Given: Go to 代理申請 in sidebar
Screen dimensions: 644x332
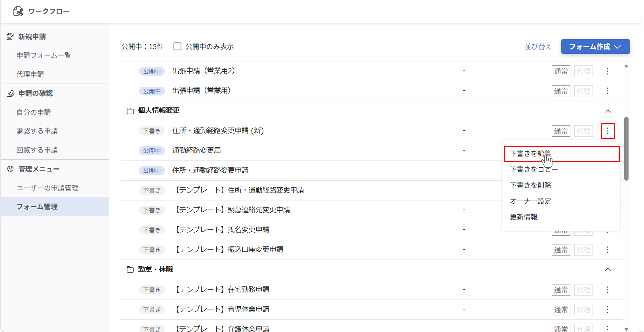Looking at the screenshot, I should (x=30, y=74).
